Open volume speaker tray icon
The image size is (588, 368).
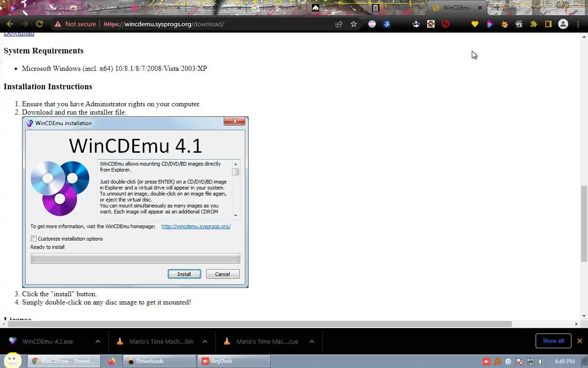[x=542, y=362]
